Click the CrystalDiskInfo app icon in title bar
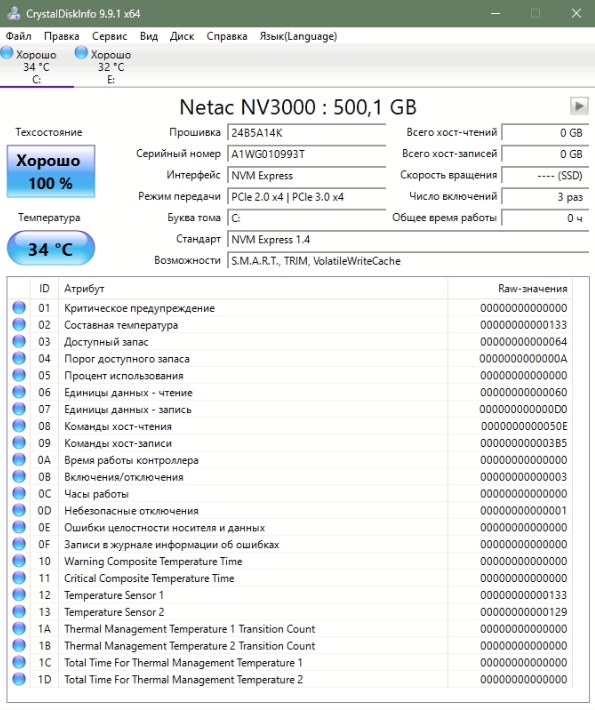The image size is (595, 710). click(x=14, y=13)
